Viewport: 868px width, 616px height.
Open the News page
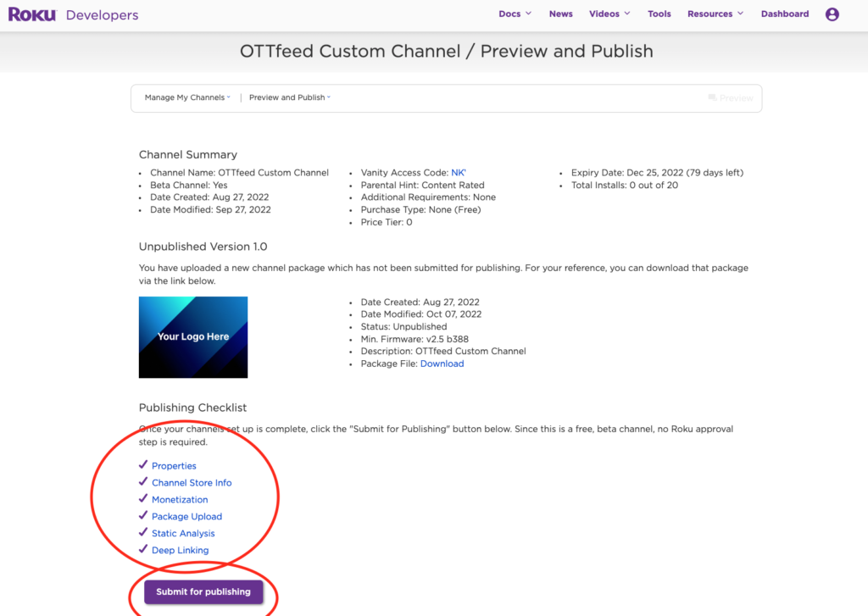point(561,14)
